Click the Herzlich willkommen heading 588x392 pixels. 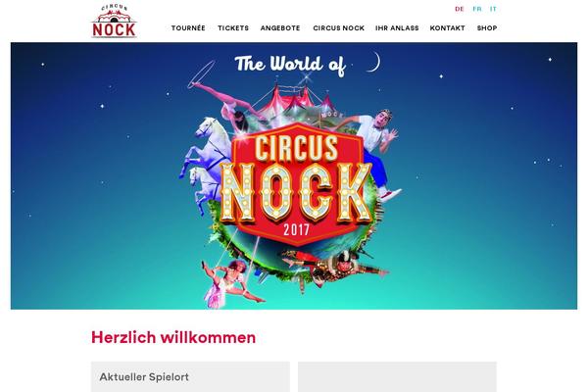(173, 337)
